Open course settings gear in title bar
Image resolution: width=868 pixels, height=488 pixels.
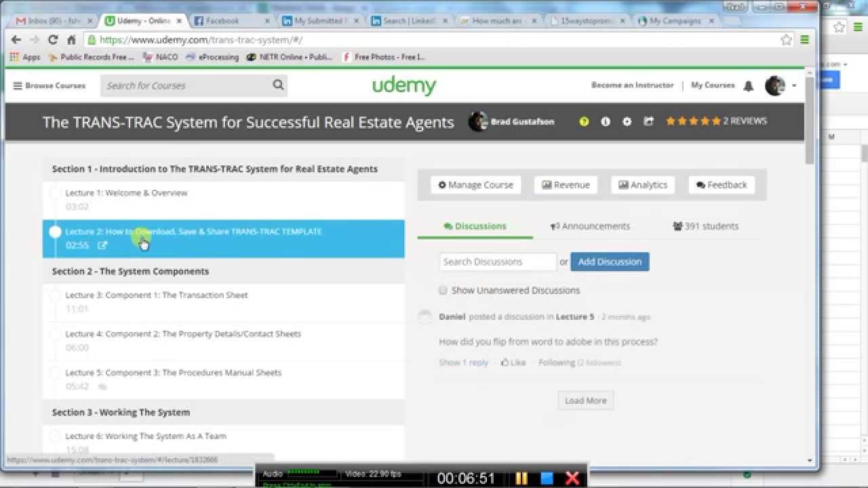coord(627,122)
